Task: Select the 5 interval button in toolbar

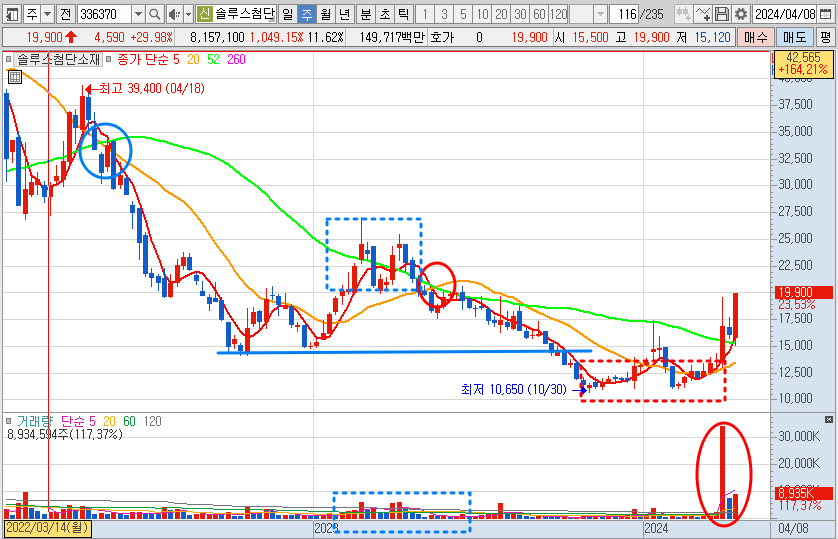Action: [463, 14]
